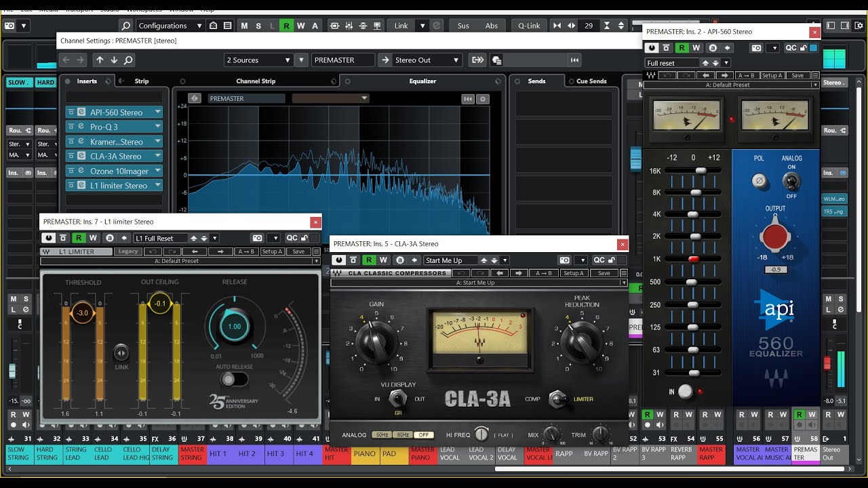Switch to the Inserts tab
868x488 pixels.
[87, 81]
